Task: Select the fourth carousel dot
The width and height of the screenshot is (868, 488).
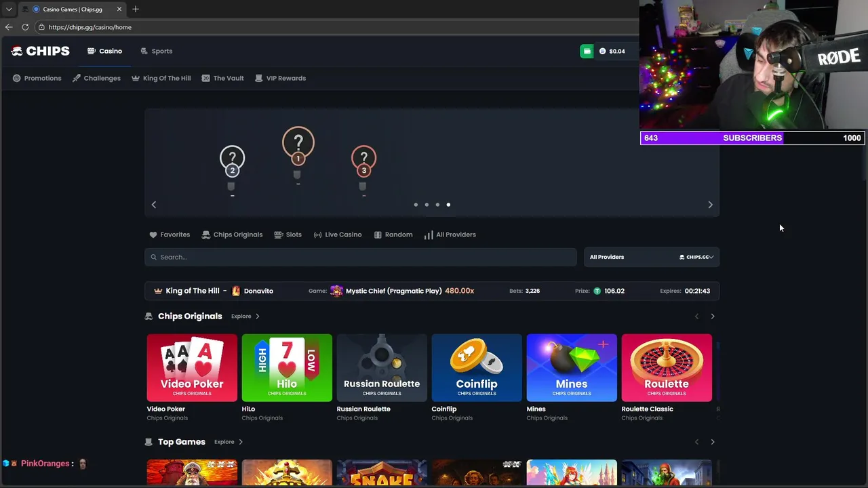Action: point(448,205)
